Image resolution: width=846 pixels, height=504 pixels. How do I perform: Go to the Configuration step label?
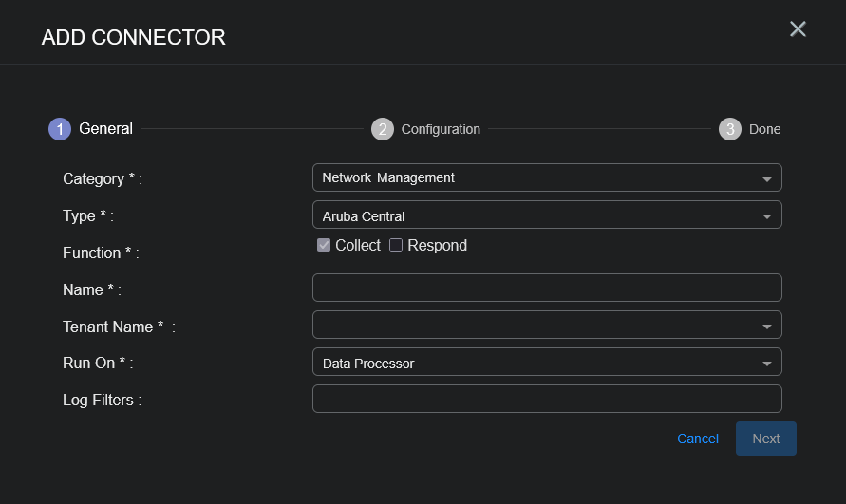tap(441, 129)
